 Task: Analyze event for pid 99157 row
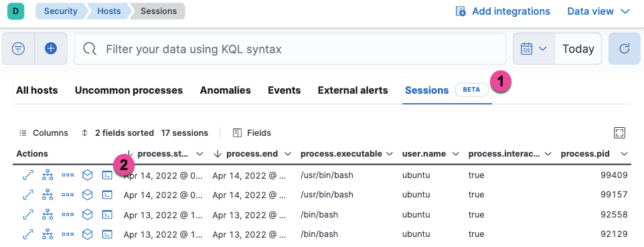(x=48, y=194)
